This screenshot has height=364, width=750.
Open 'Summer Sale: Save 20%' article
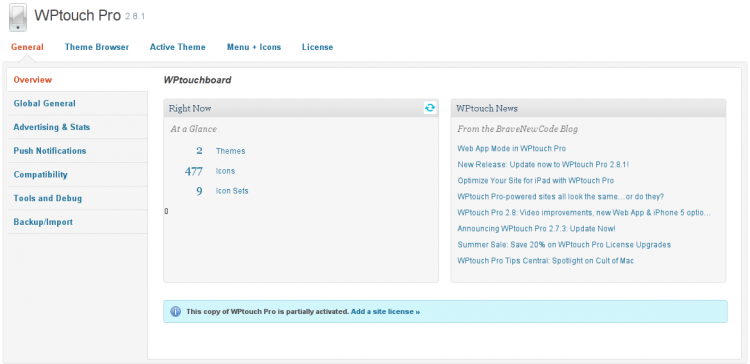click(x=564, y=245)
